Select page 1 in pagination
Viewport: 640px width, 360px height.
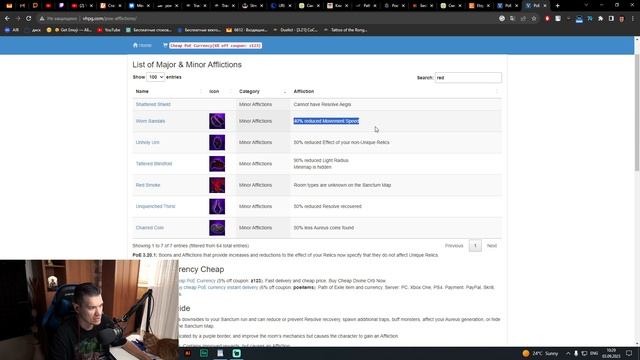[x=475, y=246]
